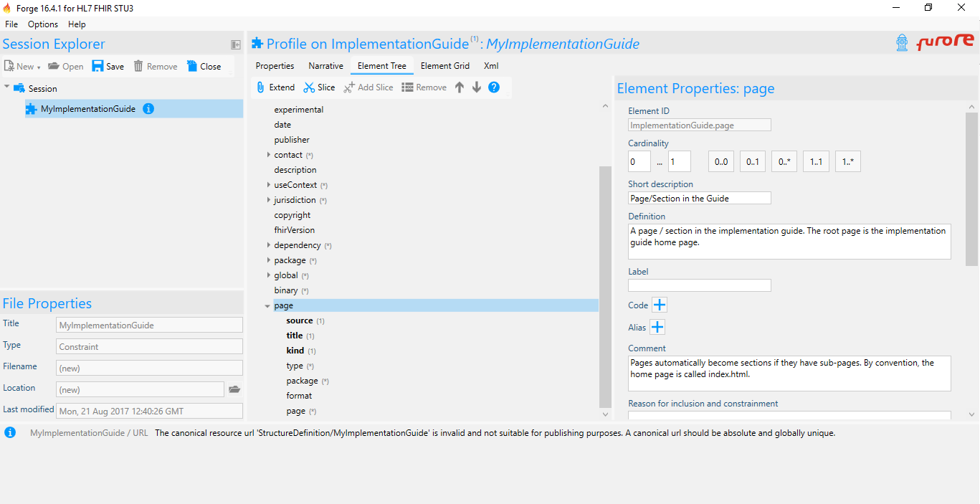Screen dimensions: 980x504
Task: Select the binary element
Action: coord(286,290)
